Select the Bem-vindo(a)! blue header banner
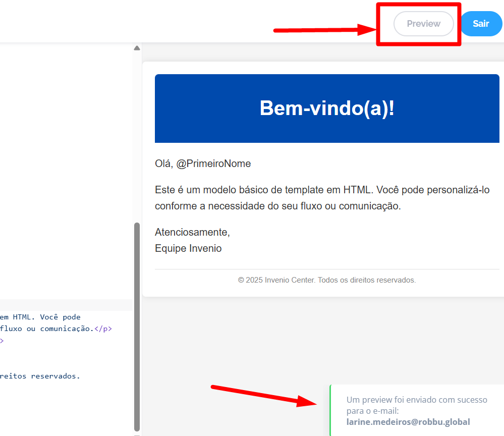The height and width of the screenshot is (436, 504). (327, 108)
